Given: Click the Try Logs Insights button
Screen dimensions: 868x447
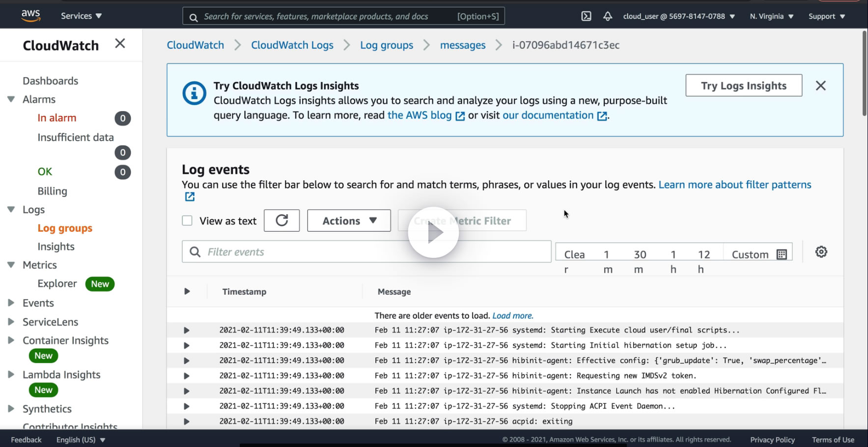Looking at the screenshot, I should coord(744,85).
